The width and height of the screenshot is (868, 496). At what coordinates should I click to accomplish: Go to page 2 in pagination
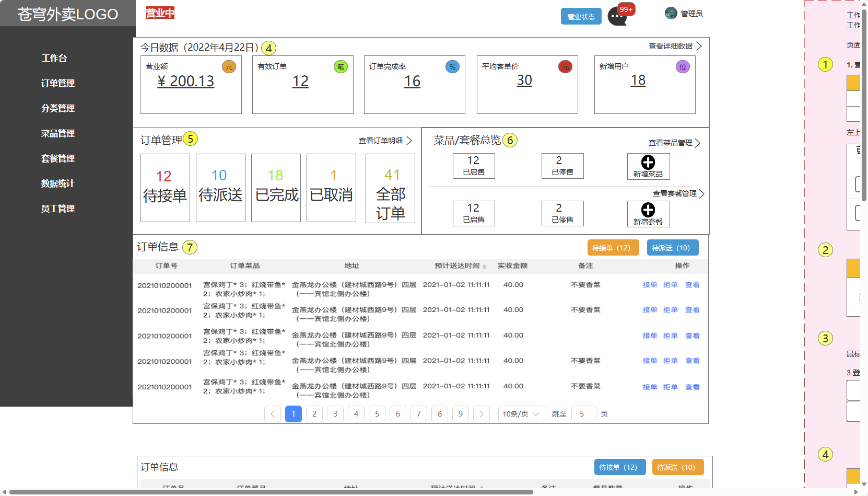click(314, 414)
